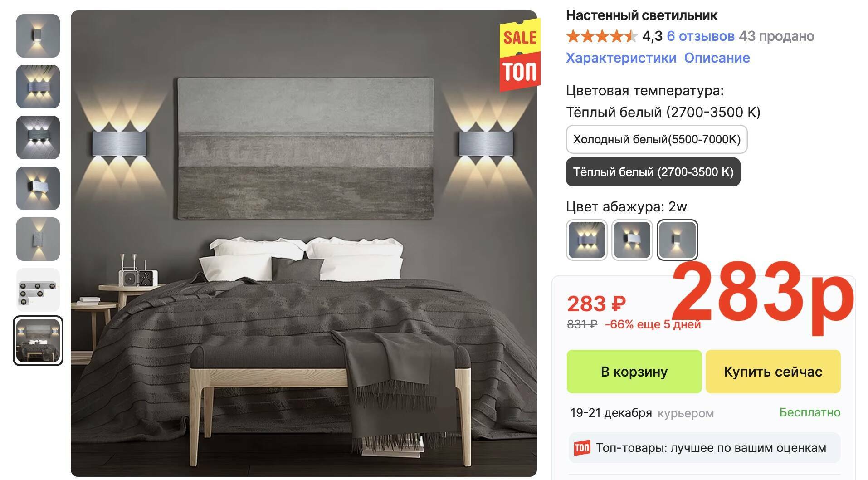This screenshot has width=868, height=480.
Task: Pick third lampshade swatch 2w lamp
Action: [x=678, y=240]
